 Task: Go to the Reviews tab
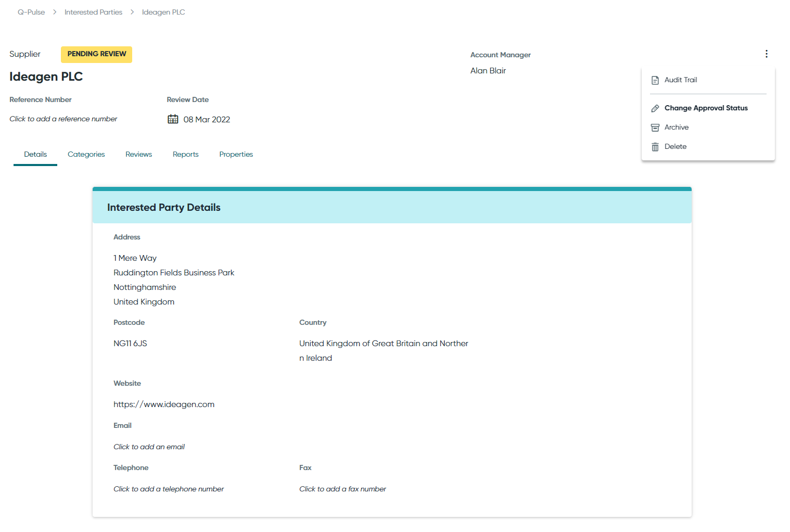[x=139, y=155]
